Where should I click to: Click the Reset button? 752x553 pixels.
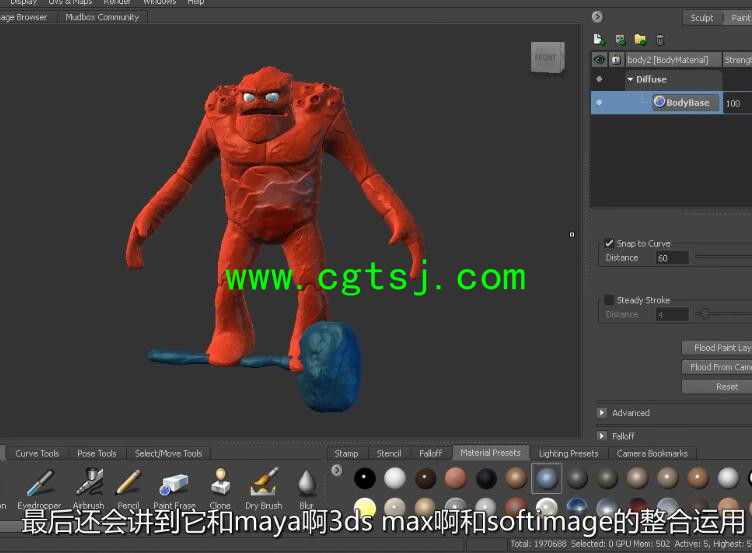point(717,387)
